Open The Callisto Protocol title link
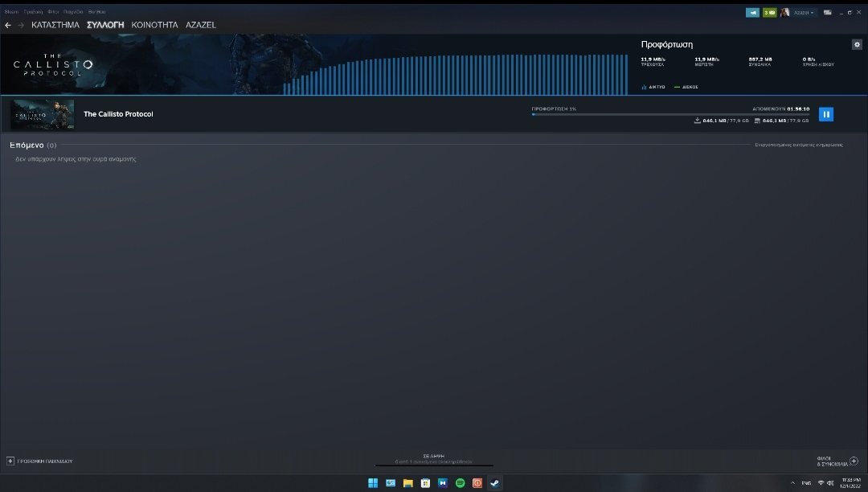The width and height of the screenshot is (868, 492). tap(118, 114)
